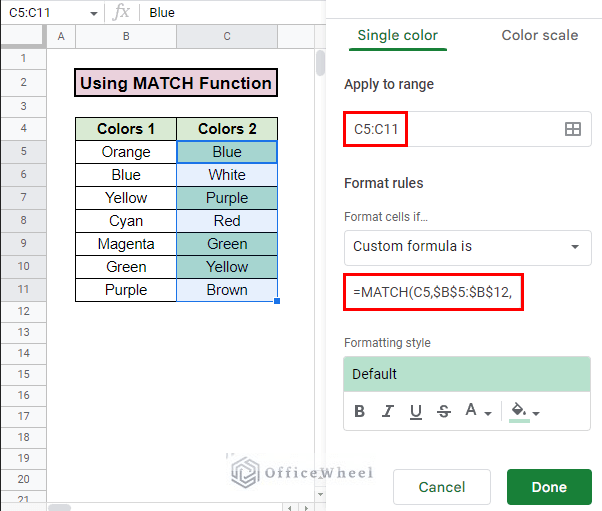
Task: Select column B header
Action: pos(126,36)
